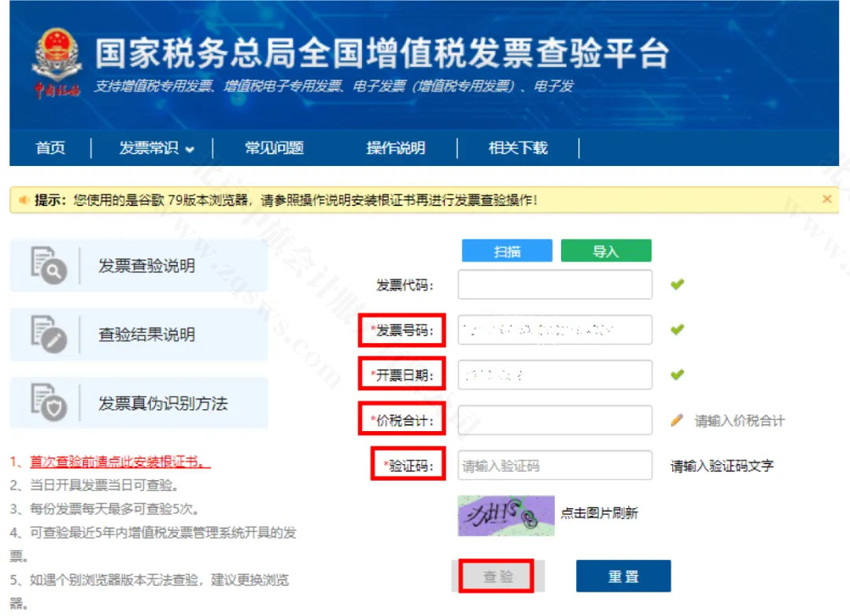Click the pencil edit icon next to 价税合计
This screenshot has height=616, width=850.
tap(678, 419)
